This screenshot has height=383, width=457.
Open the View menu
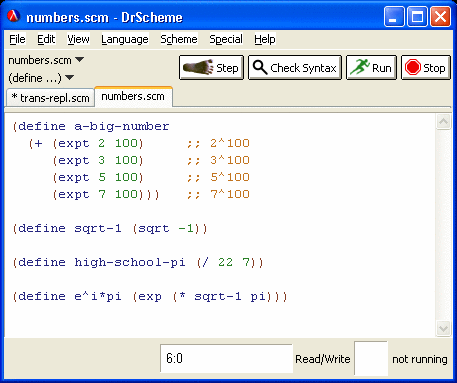(x=78, y=39)
